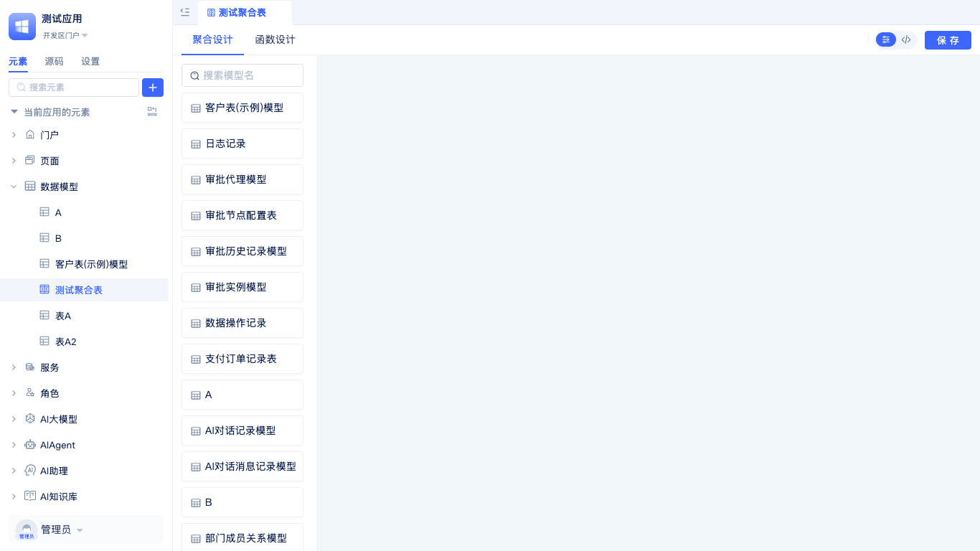Click the AIAgent robot icon
The width and height of the screenshot is (980, 551).
pyautogui.click(x=30, y=444)
